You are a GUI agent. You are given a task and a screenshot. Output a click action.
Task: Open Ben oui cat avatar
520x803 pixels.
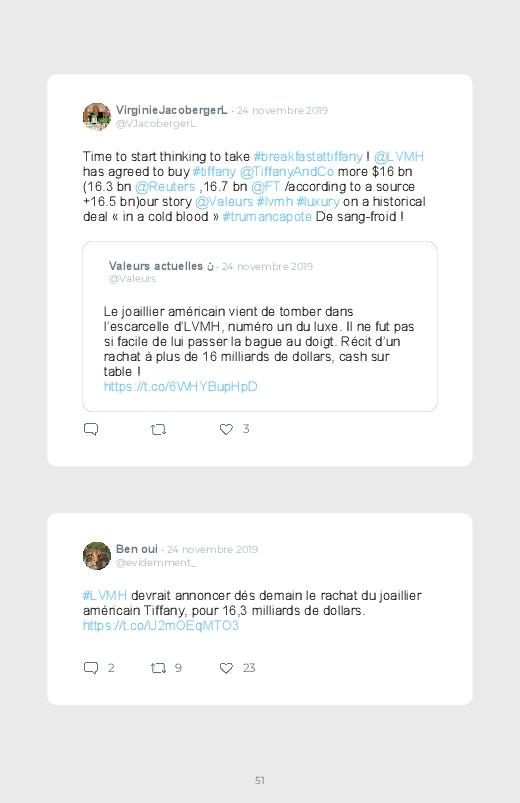(x=97, y=556)
